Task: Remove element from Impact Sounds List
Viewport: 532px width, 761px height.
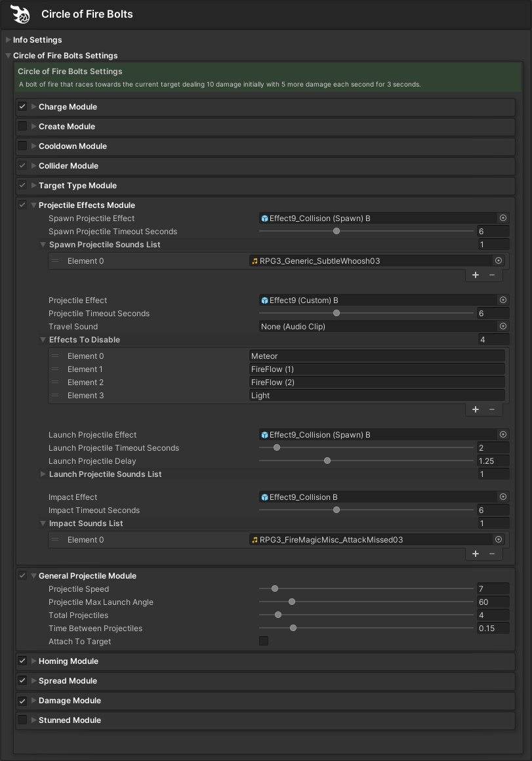Action: (x=492, y=554)
